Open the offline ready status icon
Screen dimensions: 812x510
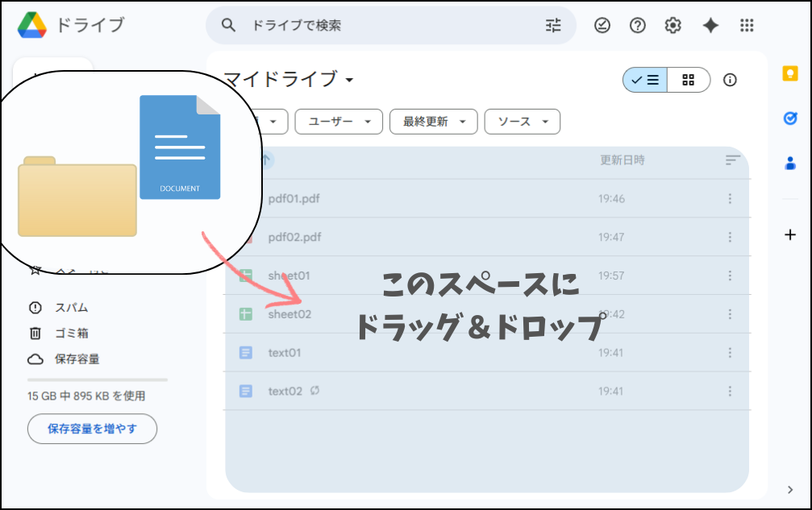(602, 25)
